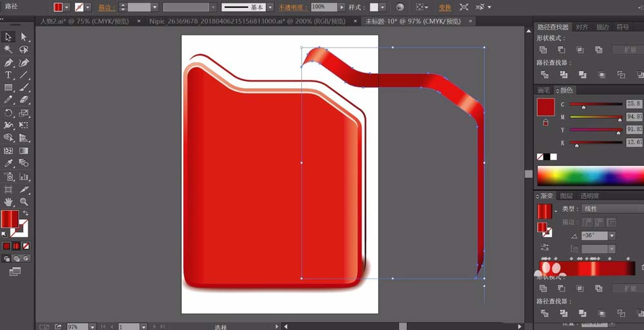Select the Artboard tool

[x=8, y=189]
